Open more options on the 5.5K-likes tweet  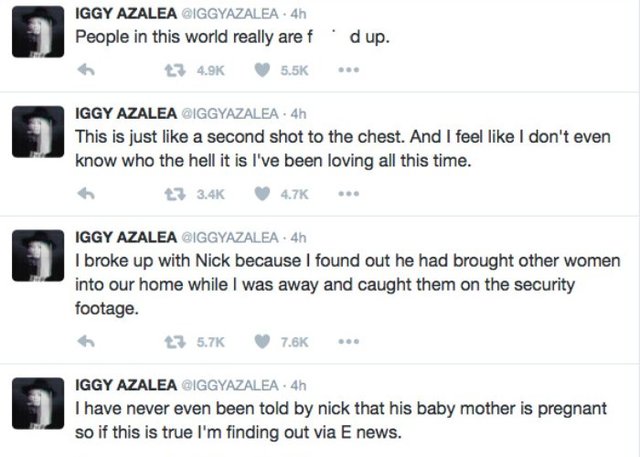348,71
